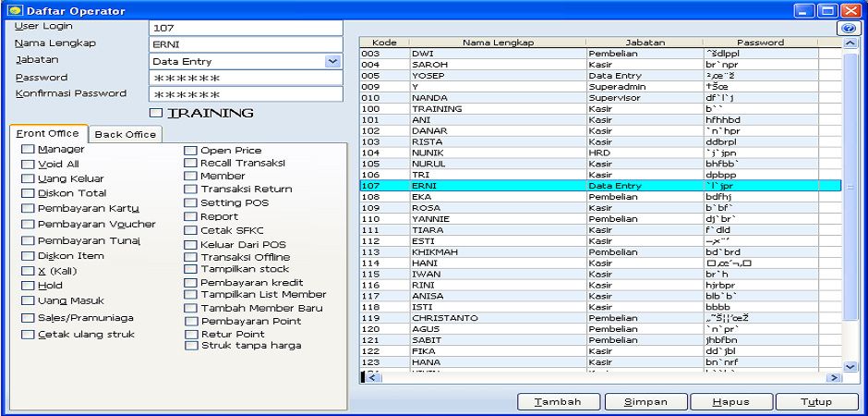Enable the Pembayaran Tunai checkbox
Image resolution: width=868 pixels, height=416 pixels.
(27, 240)
